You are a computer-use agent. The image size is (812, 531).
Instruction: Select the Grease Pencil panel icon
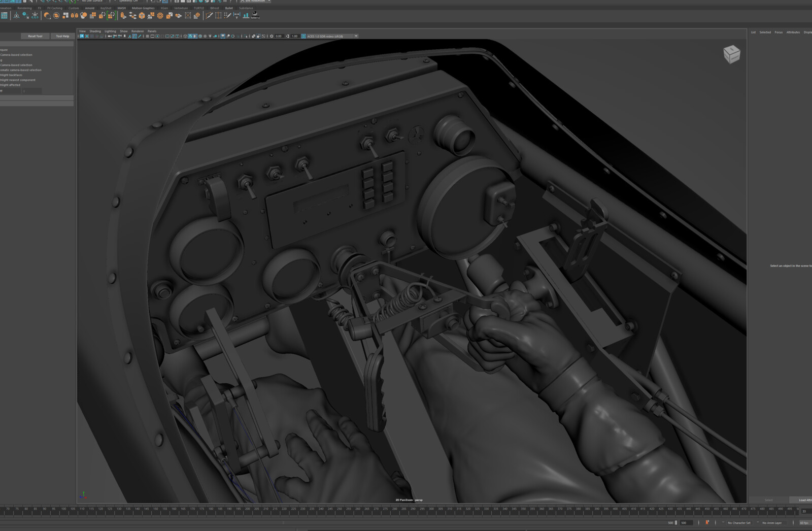click(x=140, y=36)
